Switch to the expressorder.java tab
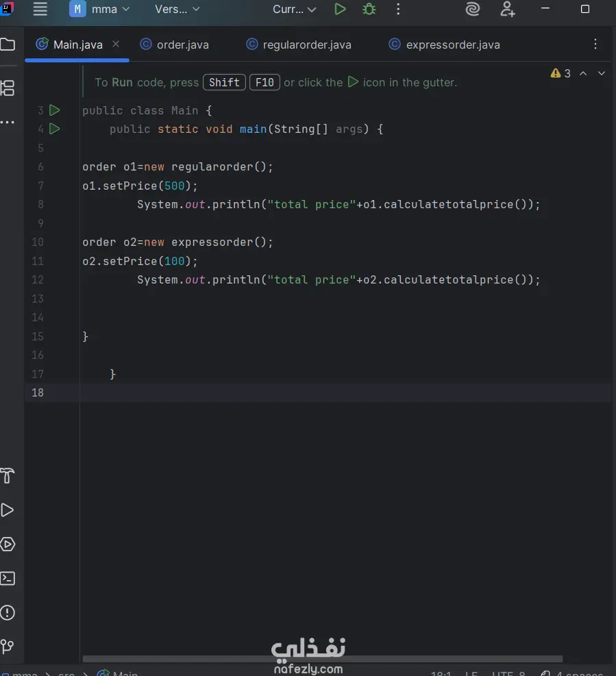616x676 pixels. point(444,45)
